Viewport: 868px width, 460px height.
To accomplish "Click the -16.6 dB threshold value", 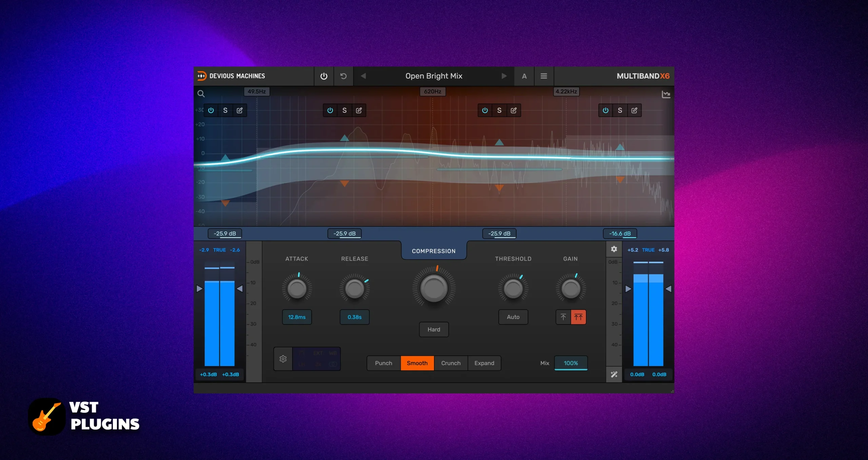I will pyautogui.click(x=620, y=234).
